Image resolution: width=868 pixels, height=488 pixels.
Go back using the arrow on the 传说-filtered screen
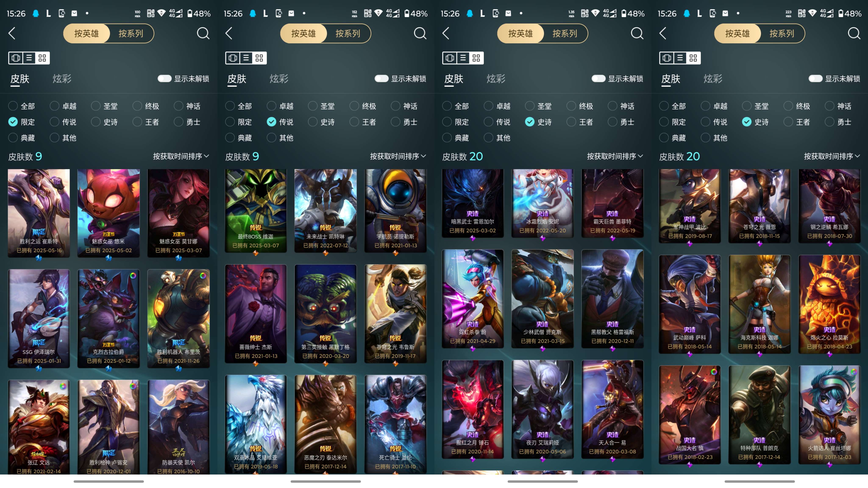229,33
